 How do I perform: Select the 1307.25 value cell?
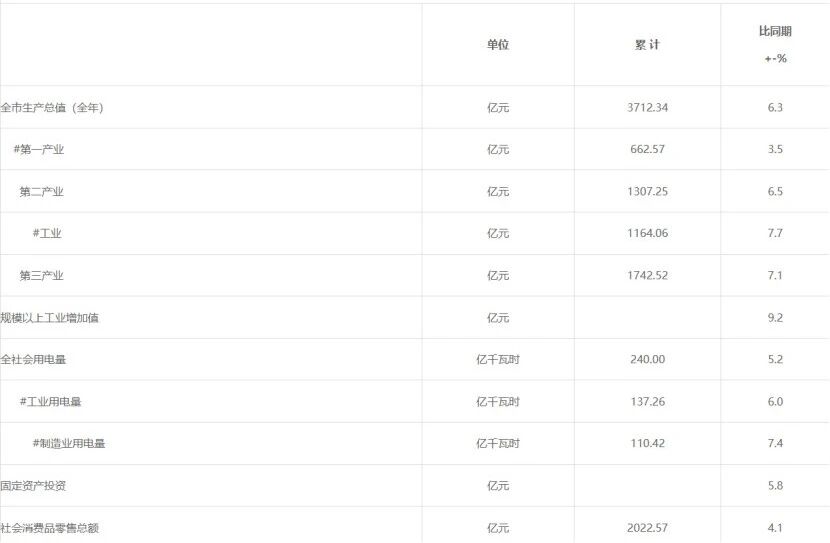tap(647, 192)
